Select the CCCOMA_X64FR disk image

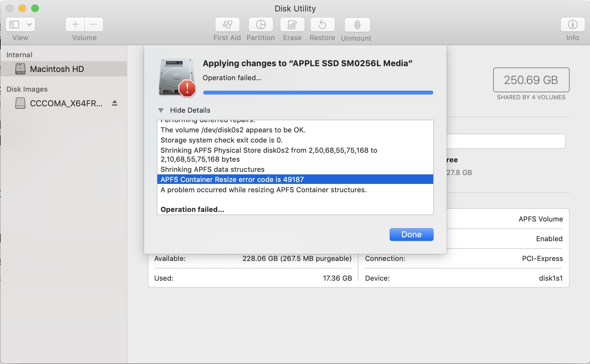pyautogui.click(x=66, y=103)
